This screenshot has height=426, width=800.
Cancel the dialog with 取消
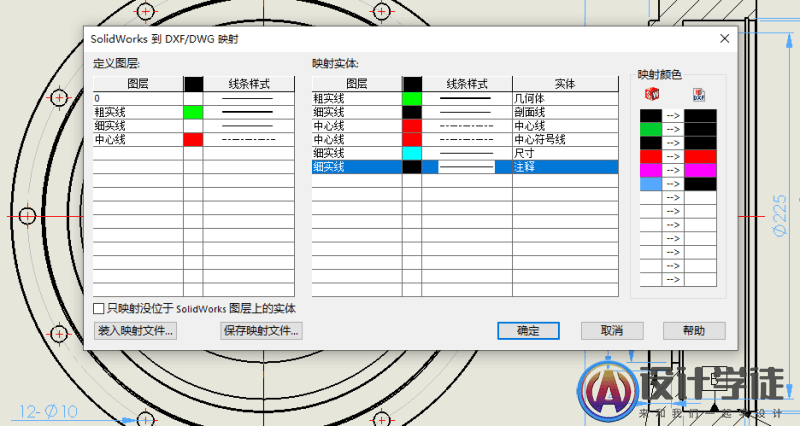[612, 331]
